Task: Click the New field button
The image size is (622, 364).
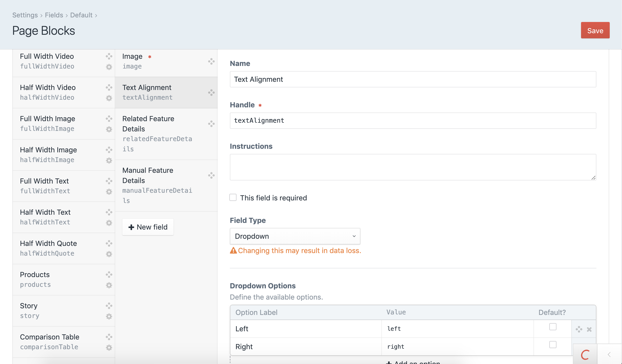Action: click(148, 227)
